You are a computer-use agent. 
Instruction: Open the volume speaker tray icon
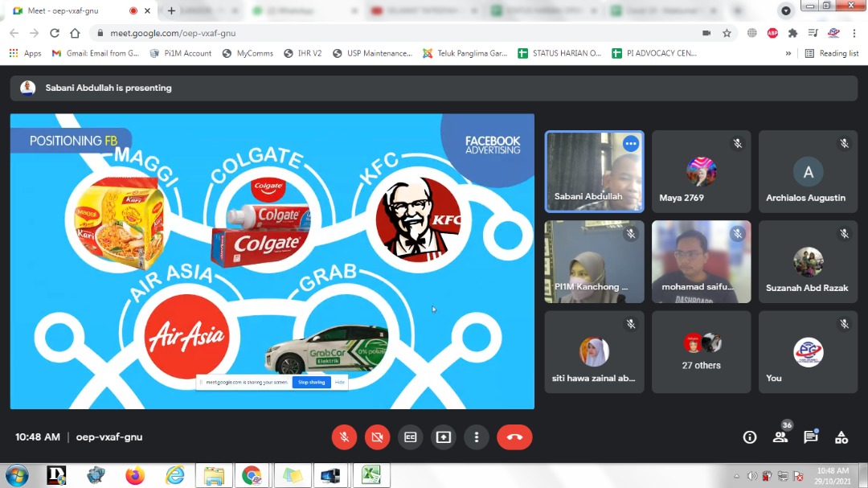(x=751, y=477)
